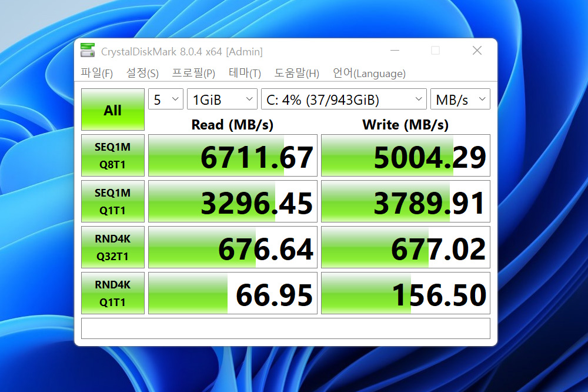Click the 3789.91 write result
Screen dimensions: 588x392
pos(406,201)
